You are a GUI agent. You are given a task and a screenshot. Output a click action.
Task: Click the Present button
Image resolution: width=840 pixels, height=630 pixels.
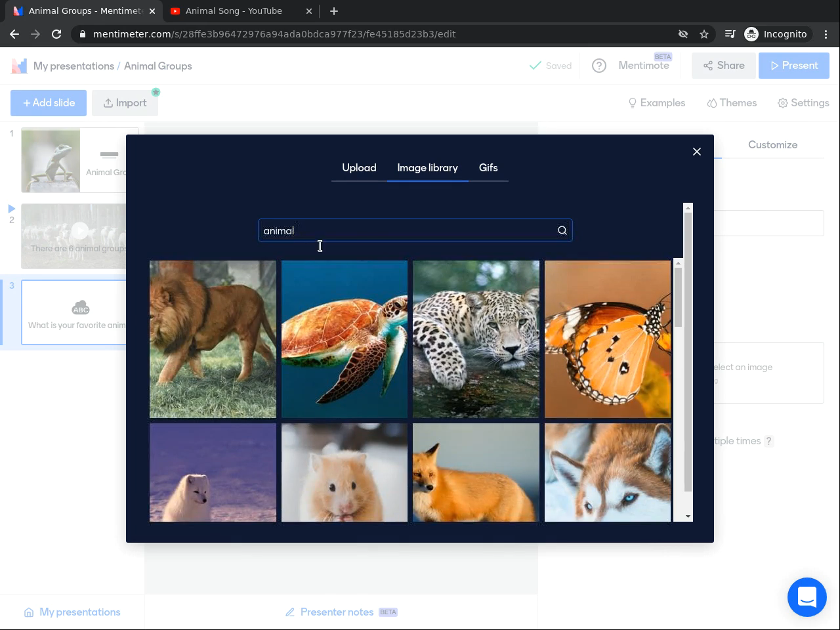click(794, 66)
